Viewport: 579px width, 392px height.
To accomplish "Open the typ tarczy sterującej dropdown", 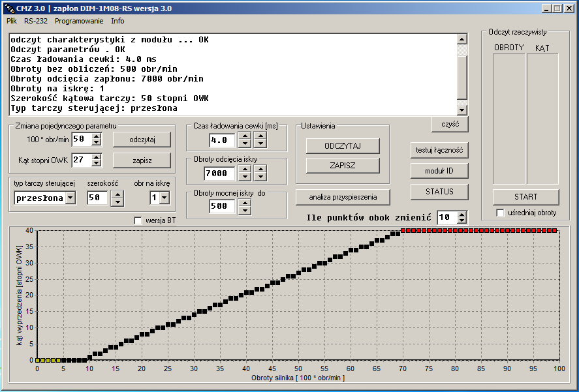I will coord(70,198).
